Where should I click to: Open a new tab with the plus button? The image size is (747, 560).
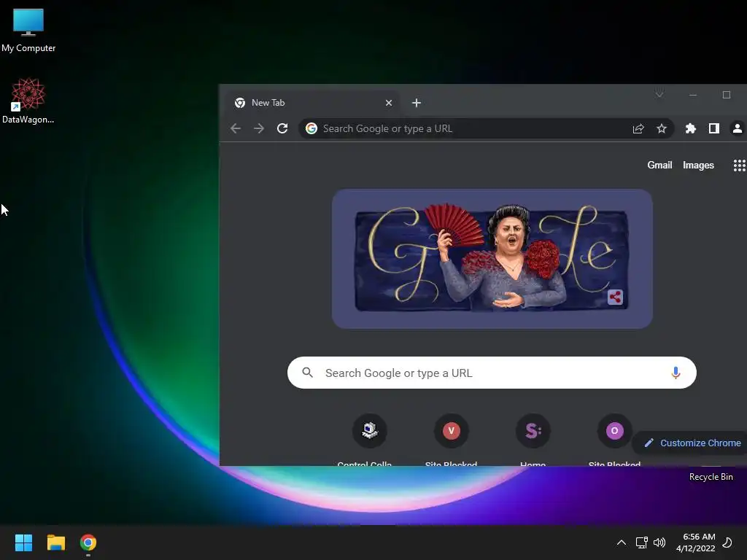click(x=417, y=103)
